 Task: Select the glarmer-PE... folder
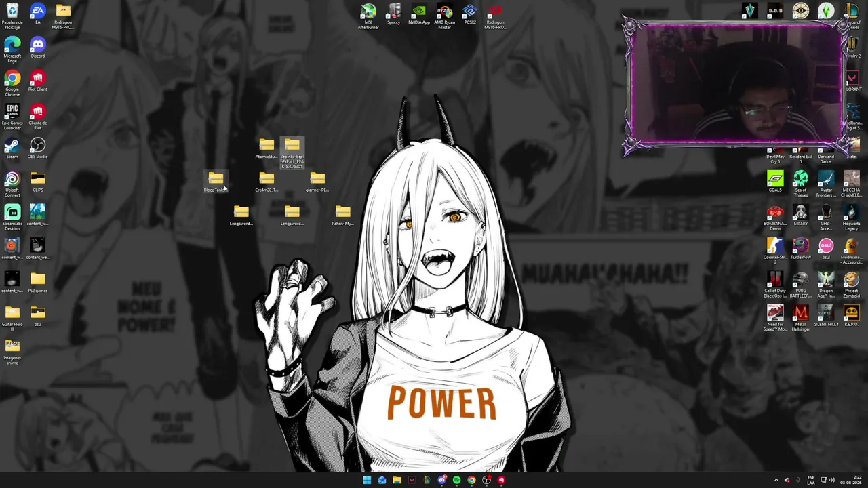point(317,182)
